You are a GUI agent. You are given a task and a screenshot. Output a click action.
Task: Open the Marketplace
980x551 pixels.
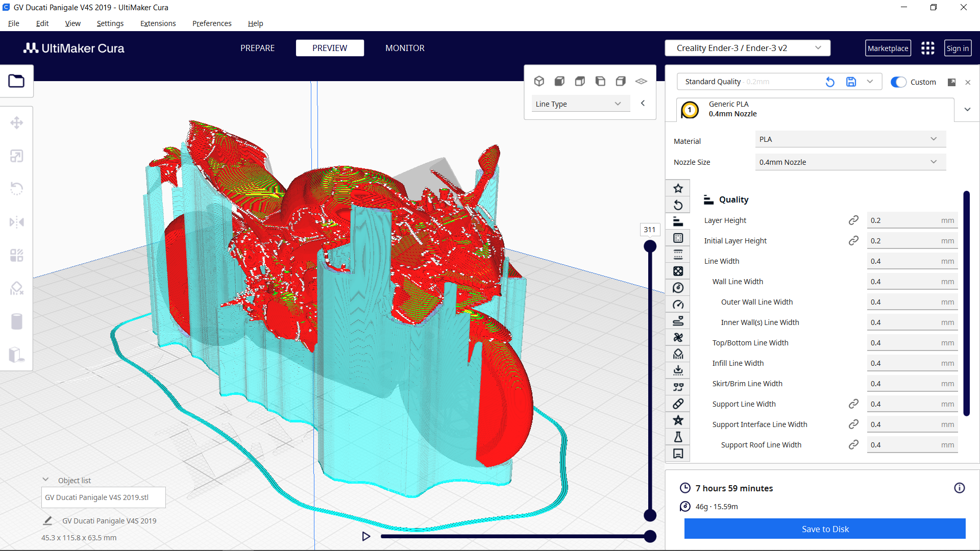click(x=888, y=47)
